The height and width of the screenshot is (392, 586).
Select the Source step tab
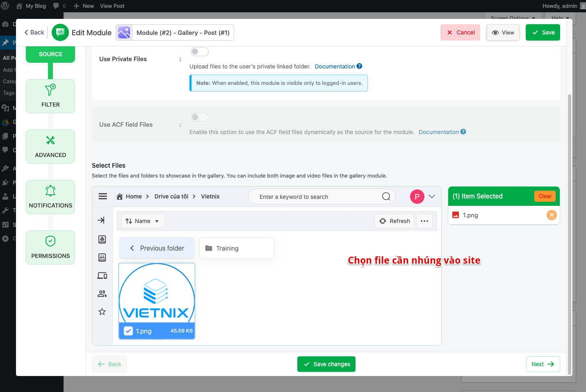pos(50,54)
